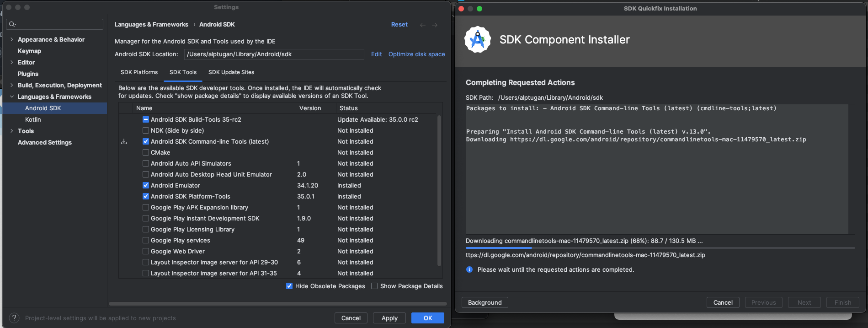
Task: Click the Android Studio logo in installer
Action: 478,40
